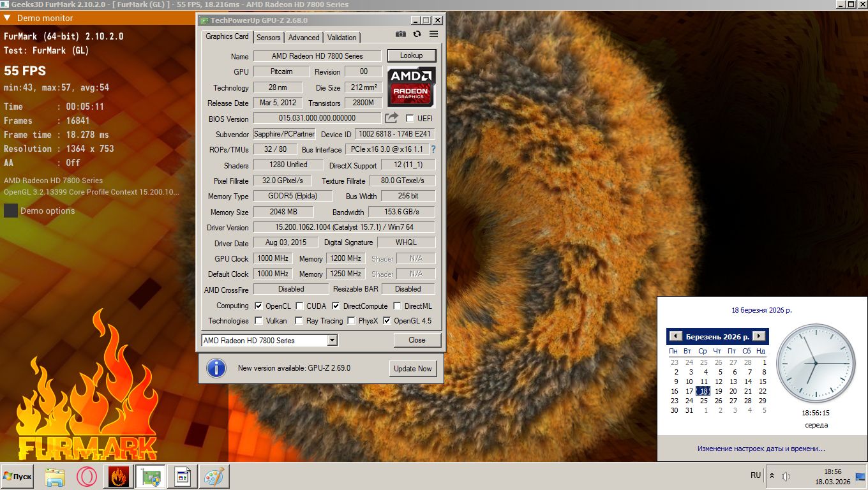The width and height of the screenshot is (868, 490).
Task: Select the Graphics Card tab
Action: [x=227, y=36]
